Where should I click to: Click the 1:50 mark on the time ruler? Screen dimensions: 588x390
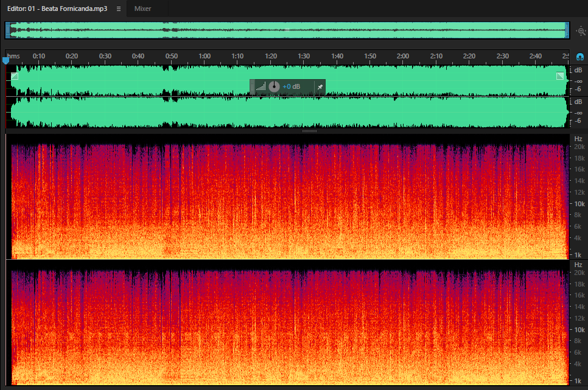pyautogui.click(x=370, y=56)
